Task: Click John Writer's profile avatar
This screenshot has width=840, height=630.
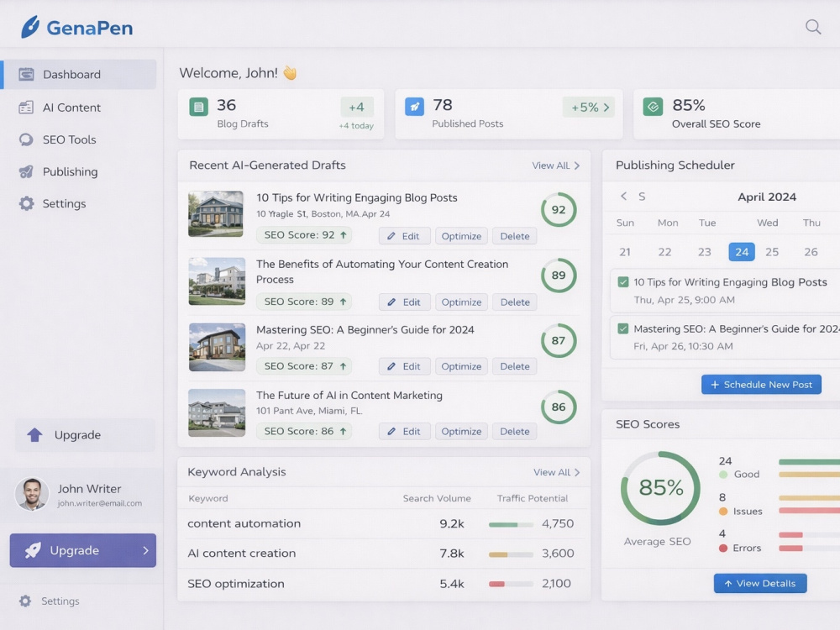Action: coord(32,494)
